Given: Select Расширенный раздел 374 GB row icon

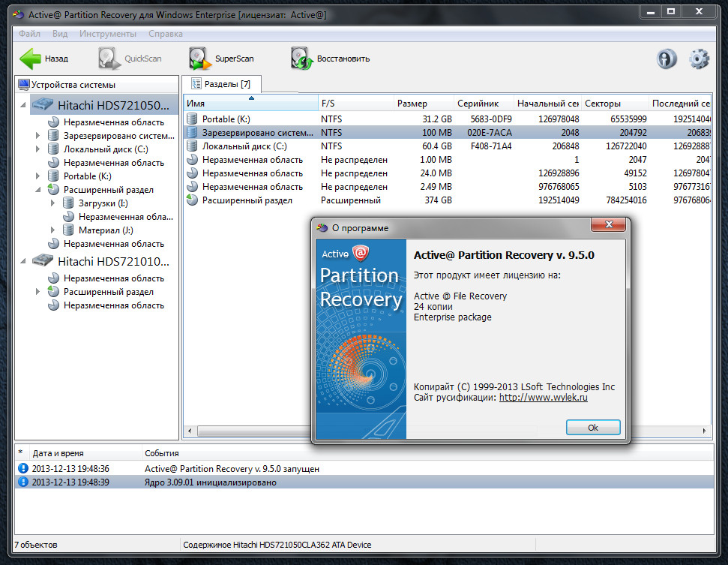Looking at the screenshot, I should (x=192, y=200).
